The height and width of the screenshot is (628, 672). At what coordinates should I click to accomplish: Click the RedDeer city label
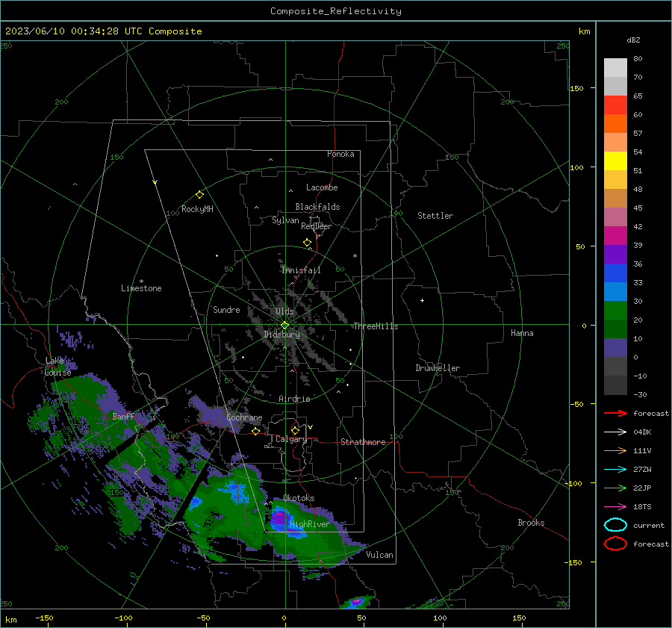tap(317, 226)
